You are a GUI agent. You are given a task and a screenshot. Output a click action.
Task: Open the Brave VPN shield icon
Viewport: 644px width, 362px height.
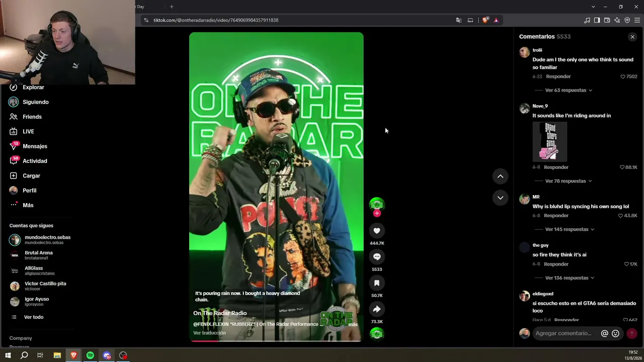click(627, 20)
